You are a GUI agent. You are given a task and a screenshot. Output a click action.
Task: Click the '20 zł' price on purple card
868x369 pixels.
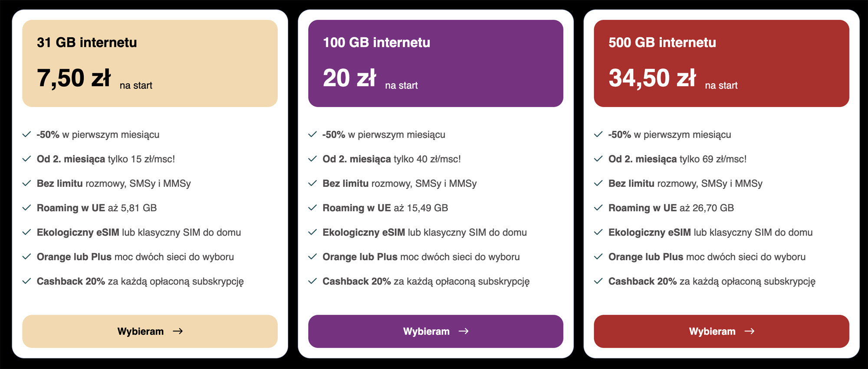(x=349, y=78)
